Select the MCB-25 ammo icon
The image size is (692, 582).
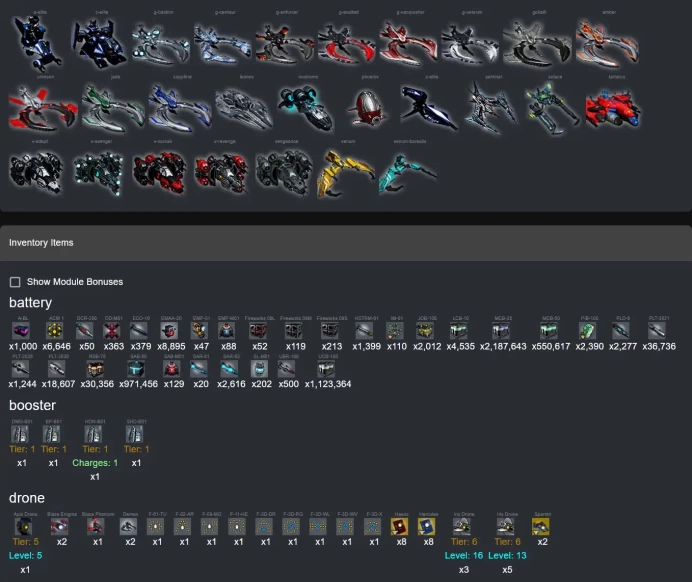click(501, 330)
